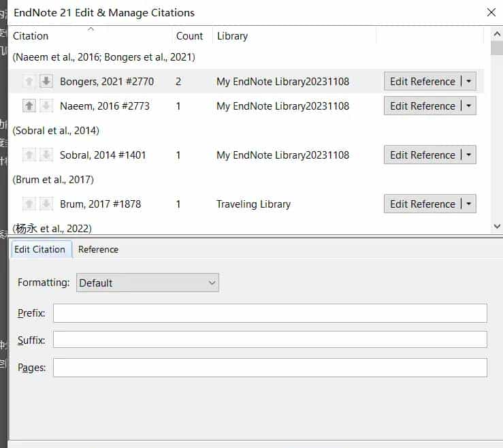
Task: Switch to the Reference tab
Action: tap(98, 249)
